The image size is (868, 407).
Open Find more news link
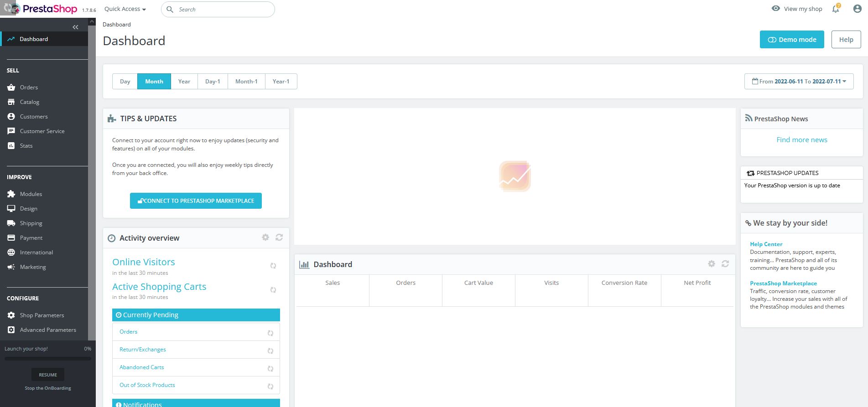coord(802,140)
